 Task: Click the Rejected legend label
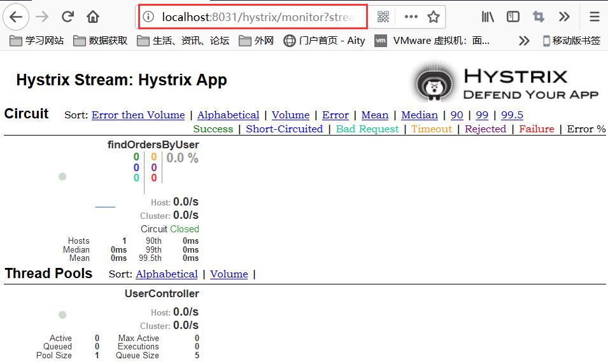[x=486, y=129]
